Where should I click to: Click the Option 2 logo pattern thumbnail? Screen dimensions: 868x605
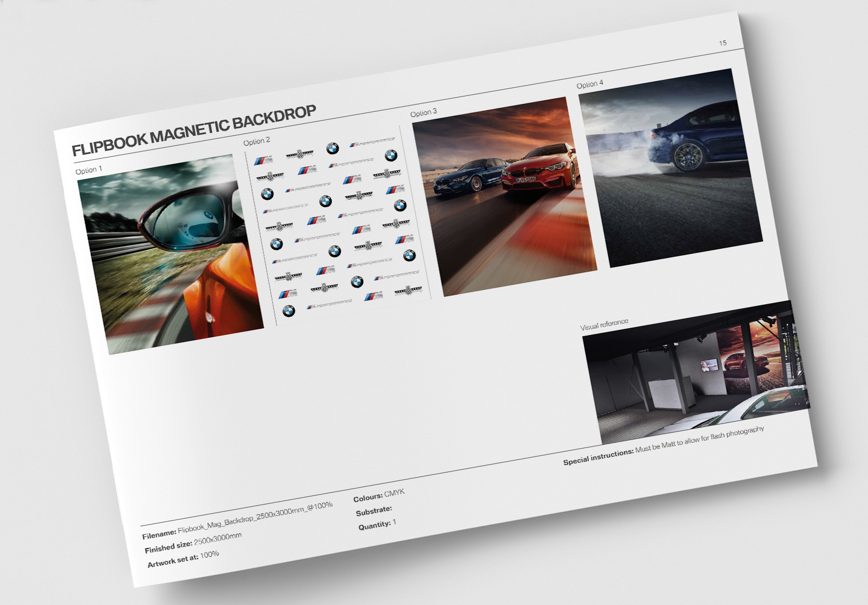338,225
